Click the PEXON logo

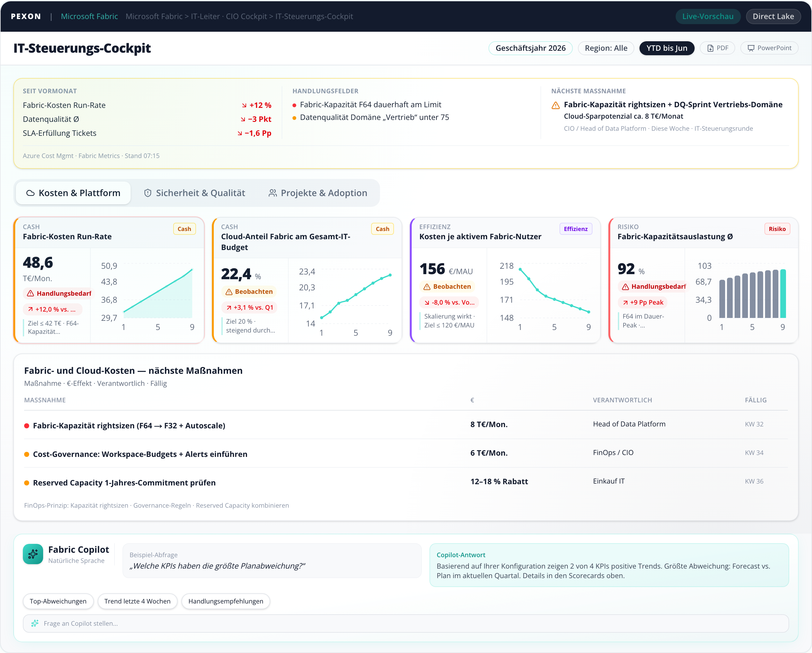pyautogui.click(x=26, y=16)
